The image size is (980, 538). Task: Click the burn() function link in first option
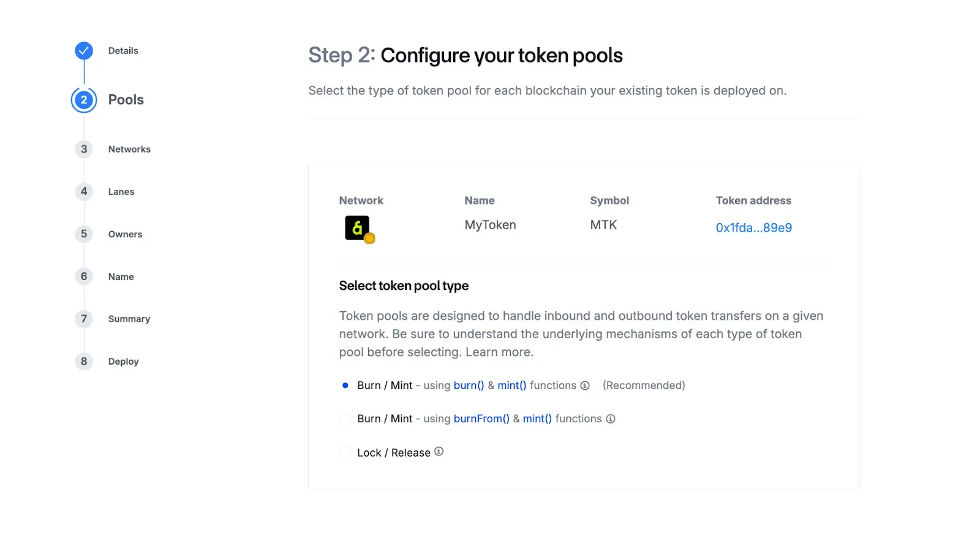pos(469,385)
